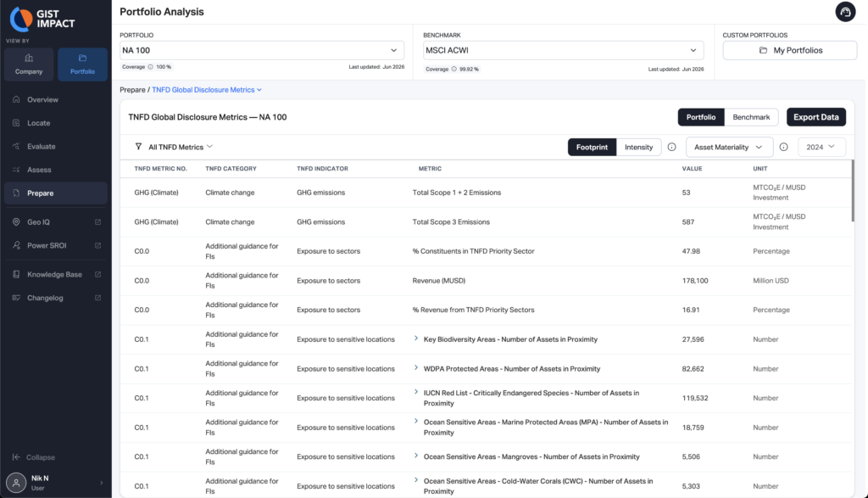Sort by the Value column header

[x=692, y=168]
